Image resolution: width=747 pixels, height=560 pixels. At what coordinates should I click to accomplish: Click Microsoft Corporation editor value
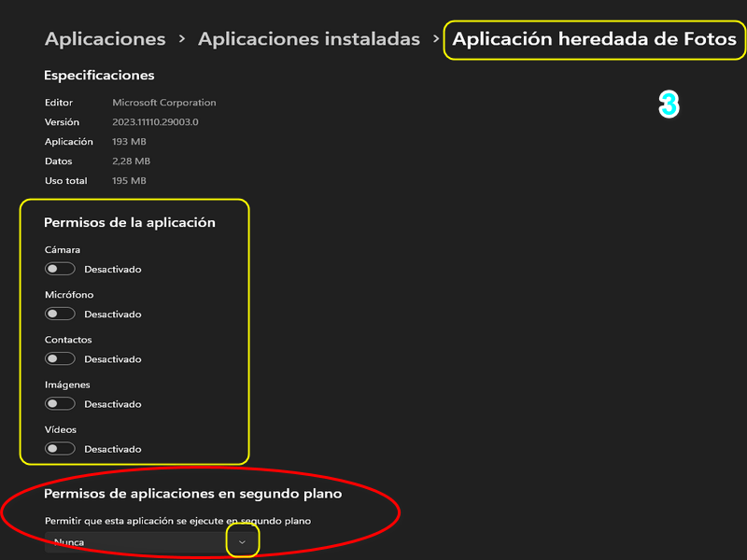coord(164,103)
